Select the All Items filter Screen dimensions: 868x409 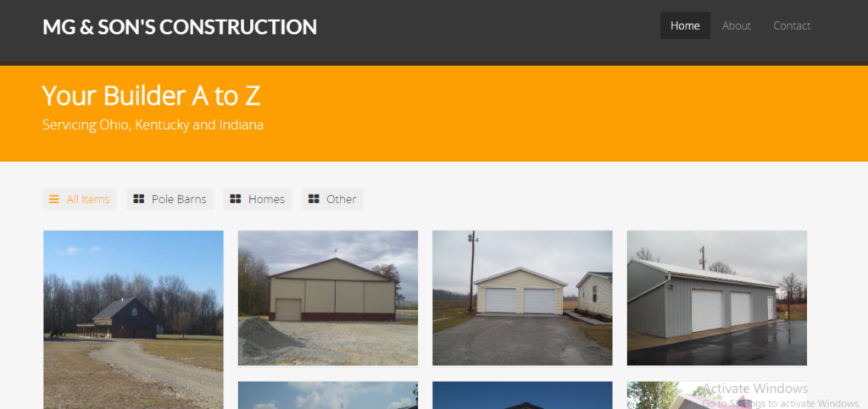pyautogui.click(x=80, y=199)
